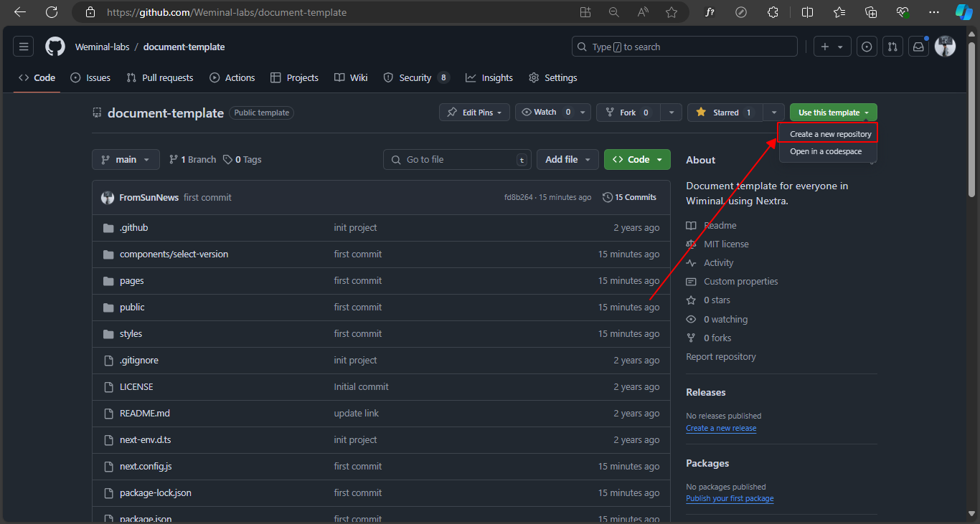This screenshot has width=980, height=524.
Task: Open the browser extensions puzzle icon
Action: point(773,12)
